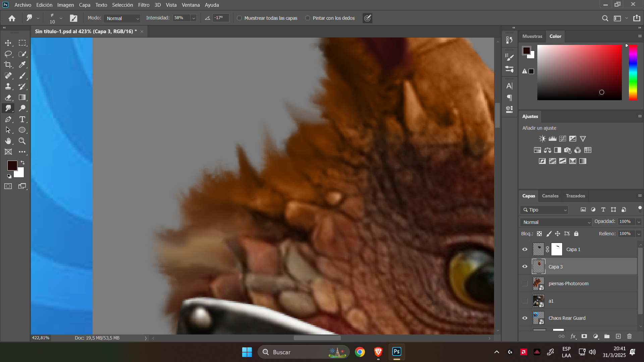Open the Tipo layer filter dropdown
644x362 pixels.
click(x=544, y=210)
